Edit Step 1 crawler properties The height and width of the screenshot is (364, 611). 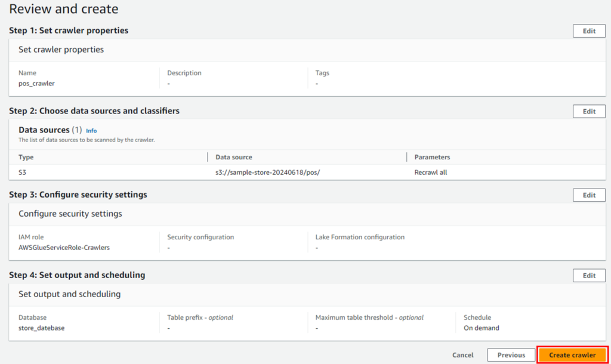589,31
